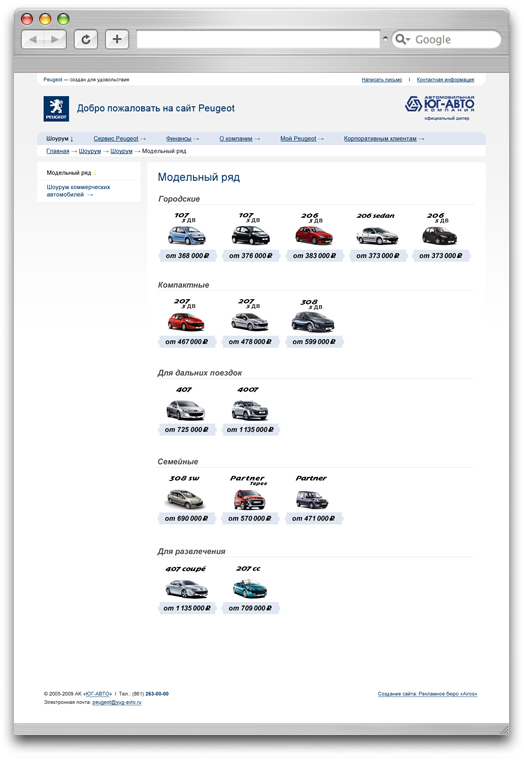Click the Компактные category heading
The width and height of the screenshot is (524, 761).
[183, 285]
